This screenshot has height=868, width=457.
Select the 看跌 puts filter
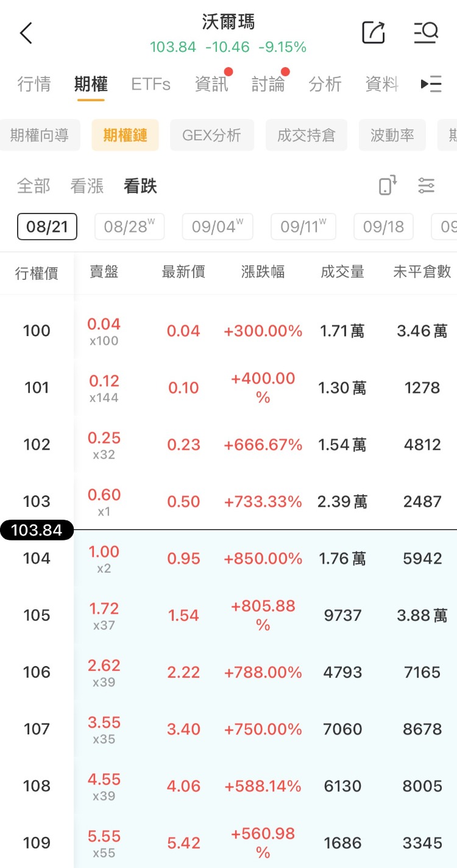[141, 185]
